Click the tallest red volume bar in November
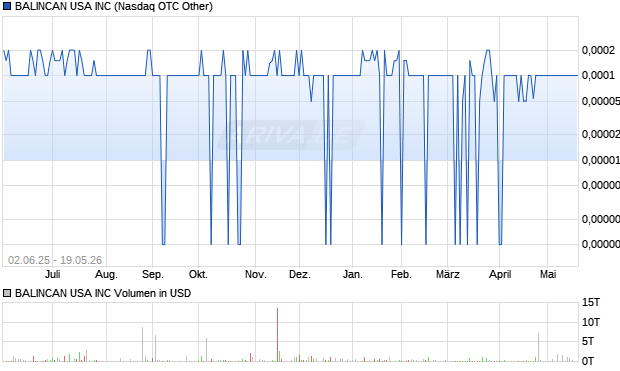The image size is (620, 371). (278, 335)
